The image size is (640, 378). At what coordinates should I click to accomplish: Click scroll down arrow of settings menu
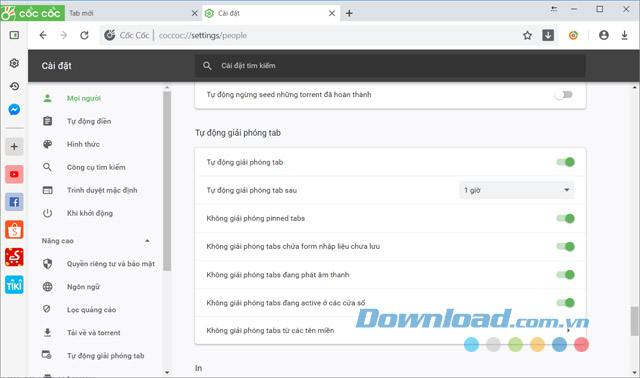167,372
